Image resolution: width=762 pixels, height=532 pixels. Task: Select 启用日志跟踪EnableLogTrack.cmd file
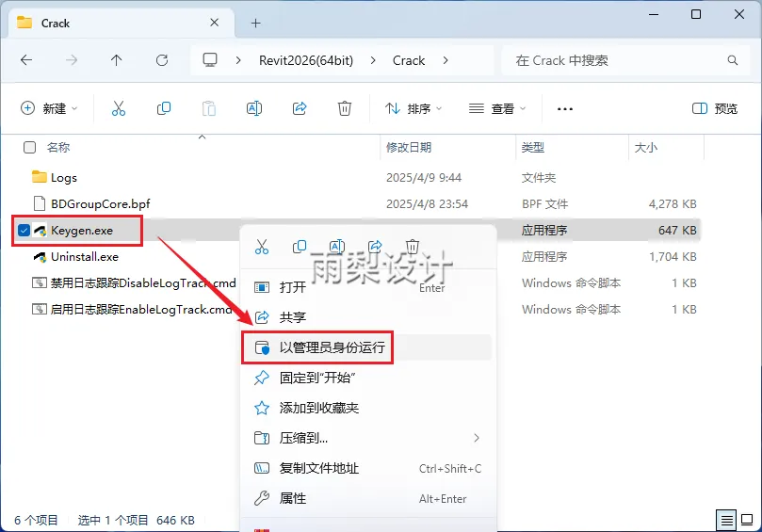[141, 309]
